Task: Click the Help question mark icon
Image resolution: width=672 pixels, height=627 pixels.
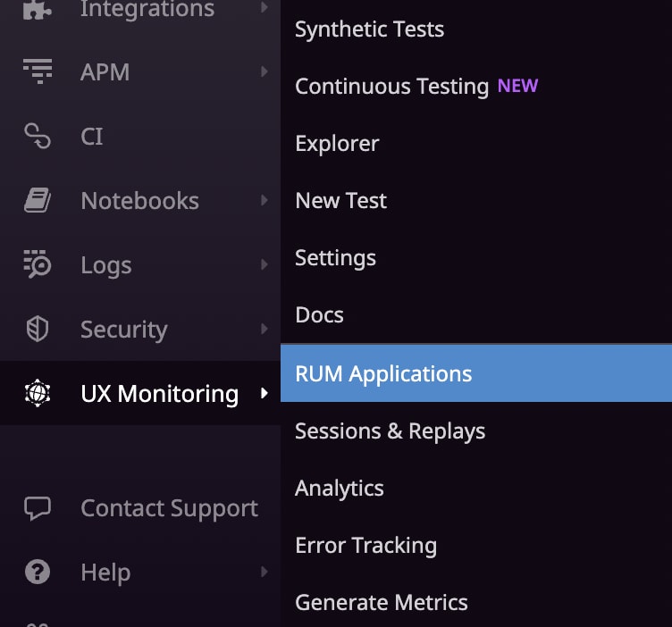Action: point(37,573)
